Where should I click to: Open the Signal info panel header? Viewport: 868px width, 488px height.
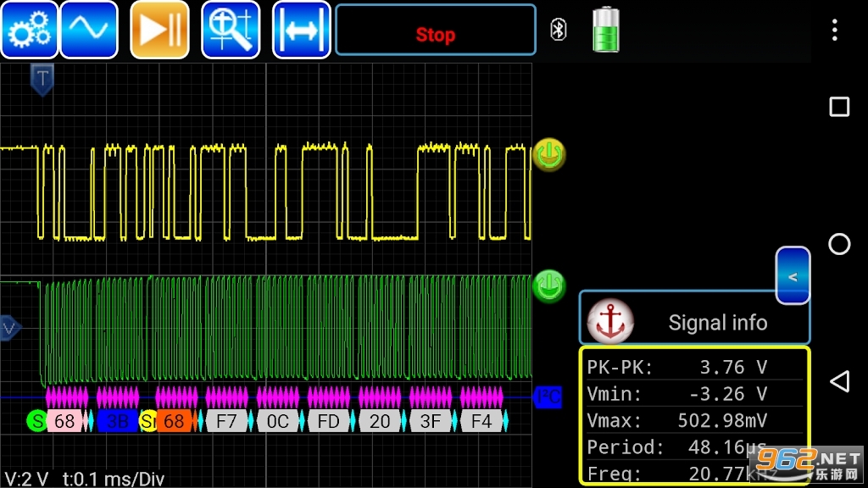click(x=716, y=322)
